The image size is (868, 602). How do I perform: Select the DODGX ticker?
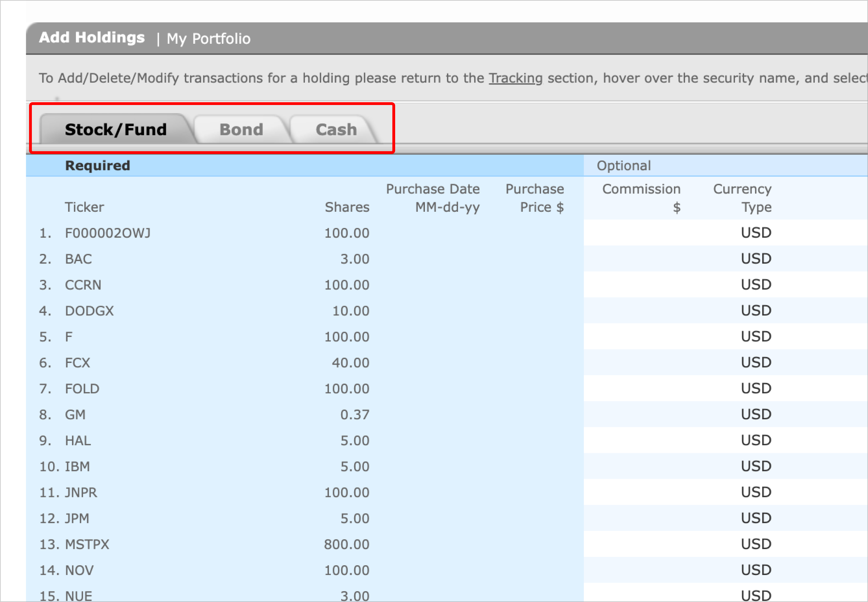pyautogui.click(x=89, y=311)
